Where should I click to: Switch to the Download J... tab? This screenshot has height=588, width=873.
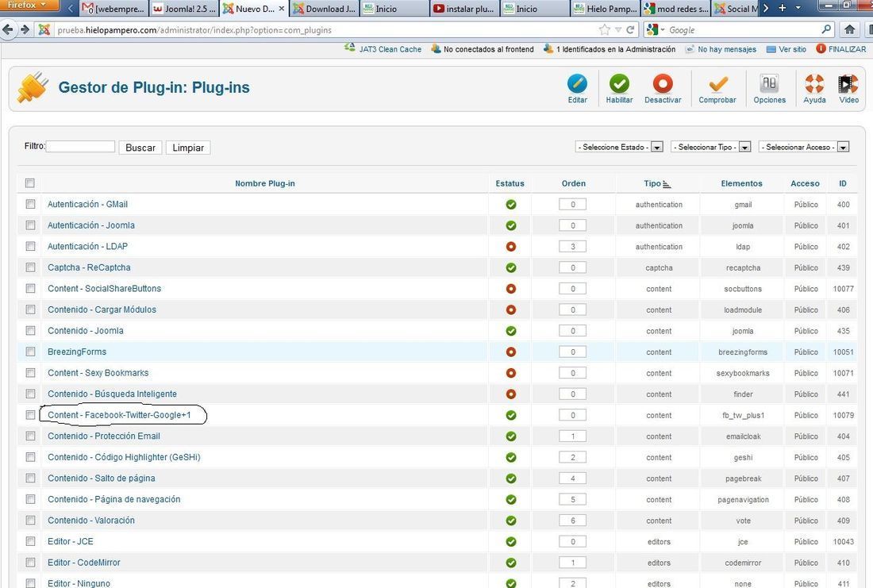325,9
